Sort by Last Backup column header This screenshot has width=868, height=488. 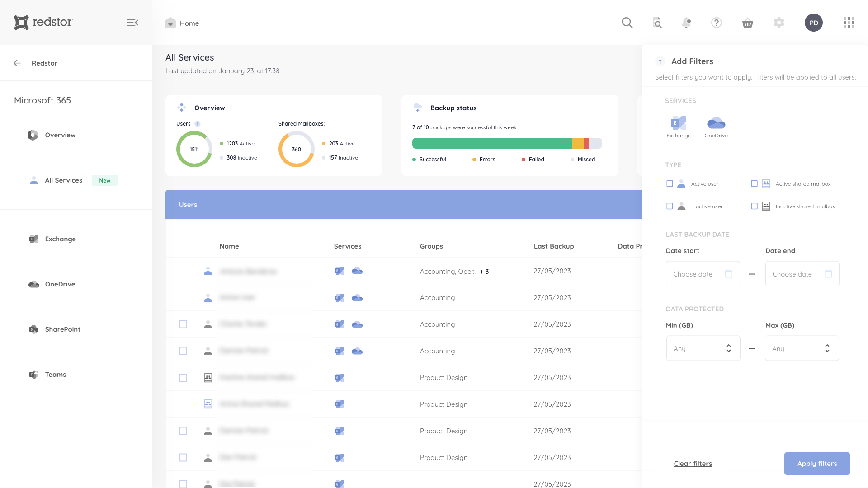pos(554,246)
